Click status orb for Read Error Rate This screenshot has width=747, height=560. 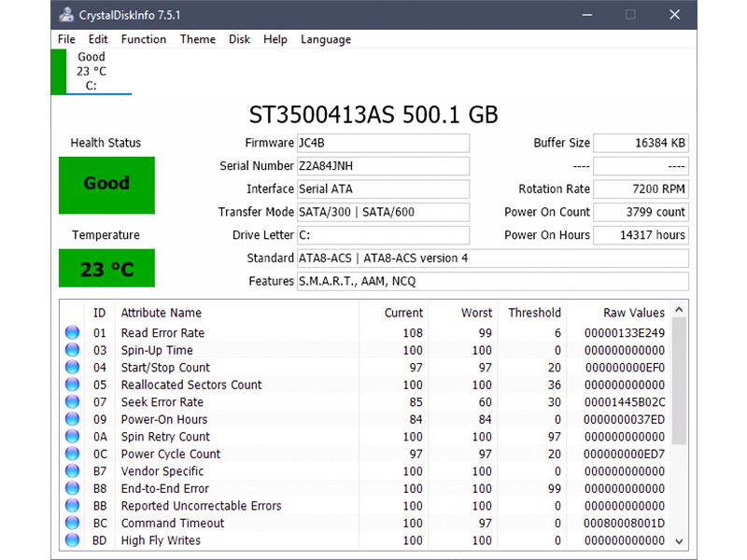point(73,333)
